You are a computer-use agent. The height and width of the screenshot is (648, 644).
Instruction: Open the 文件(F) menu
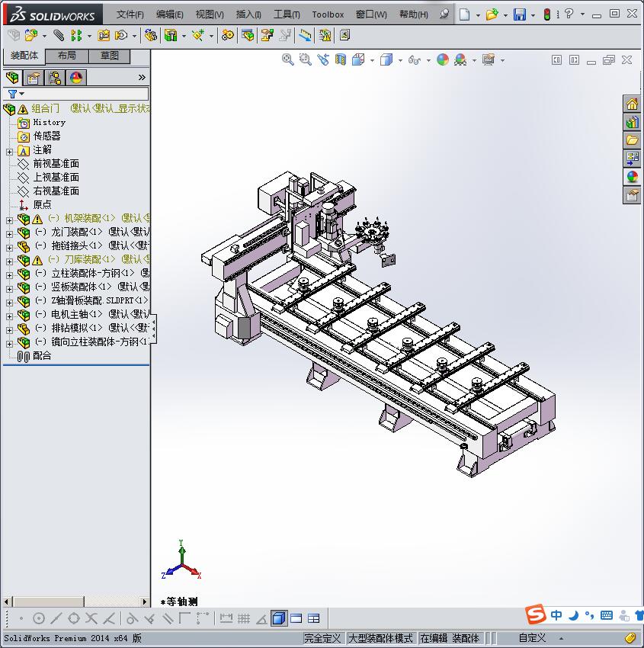point(130,14)
